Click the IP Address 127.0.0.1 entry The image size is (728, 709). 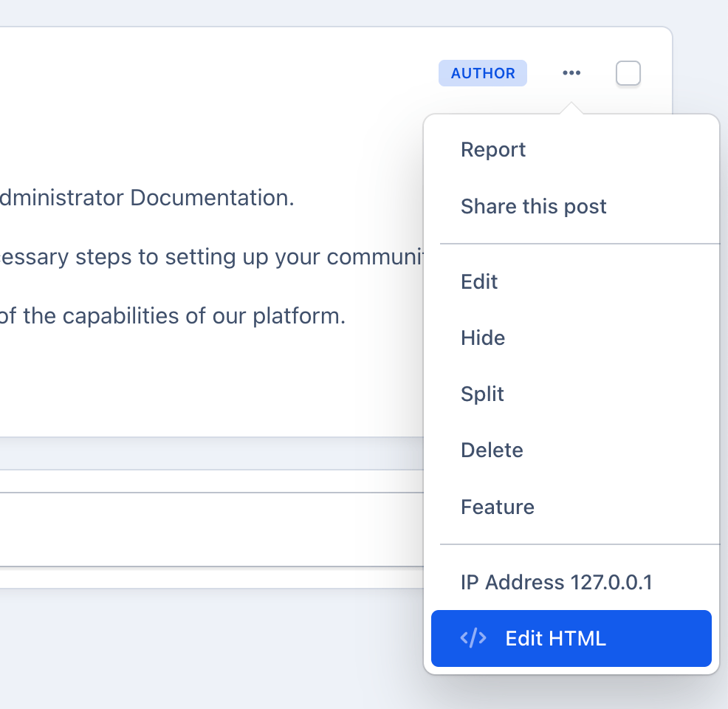(x=556, y=583)
